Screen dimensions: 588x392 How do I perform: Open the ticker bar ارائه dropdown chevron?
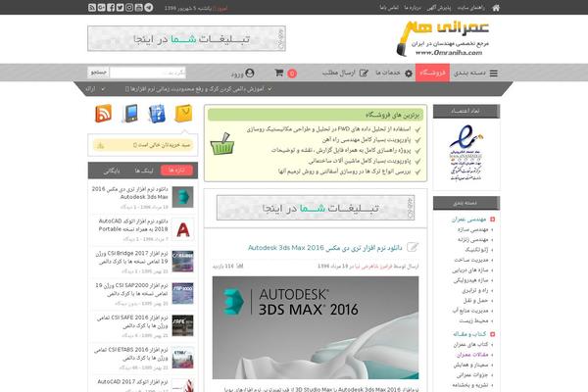[103, 89]
